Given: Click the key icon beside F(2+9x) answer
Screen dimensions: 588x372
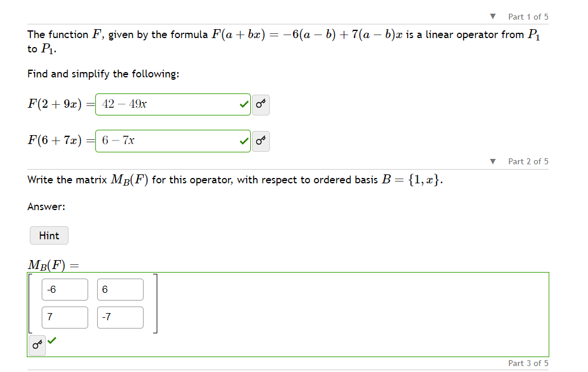Looking at the screenshot, I should (x=260, y=104).
